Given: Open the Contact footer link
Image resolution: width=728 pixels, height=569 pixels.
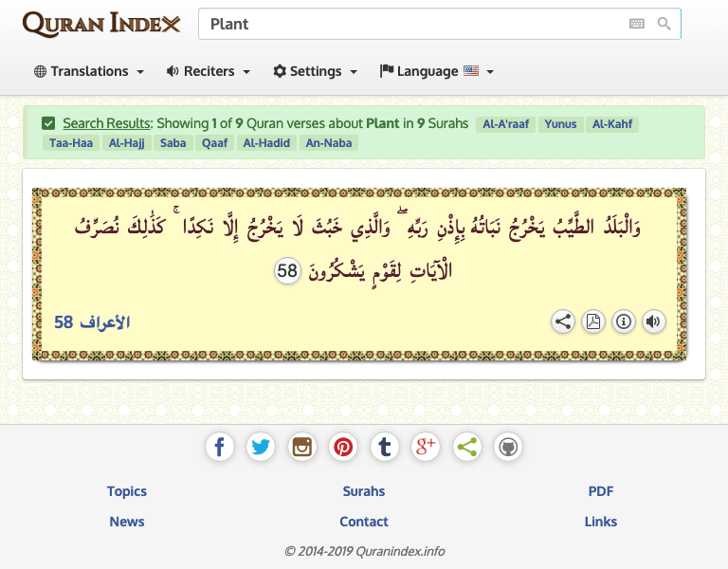Looking at the screenshot, I should tap(364, 522).
